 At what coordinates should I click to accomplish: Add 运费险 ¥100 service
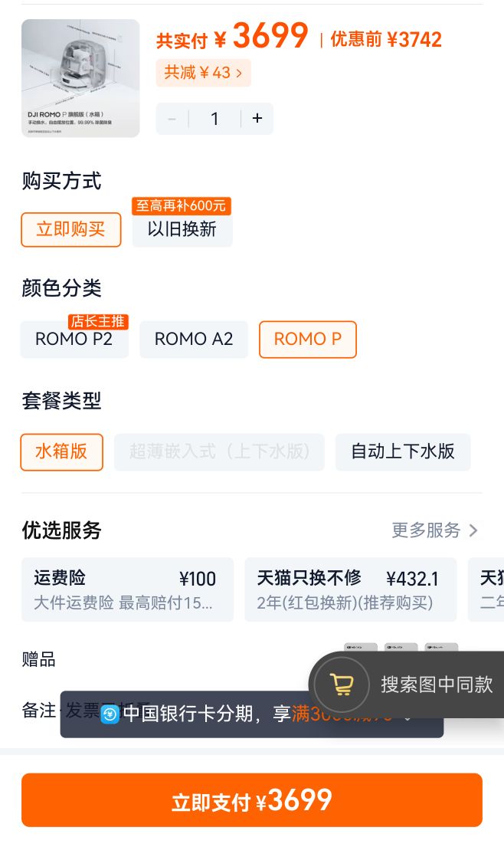pyautogui.click(x=127, y=589)
